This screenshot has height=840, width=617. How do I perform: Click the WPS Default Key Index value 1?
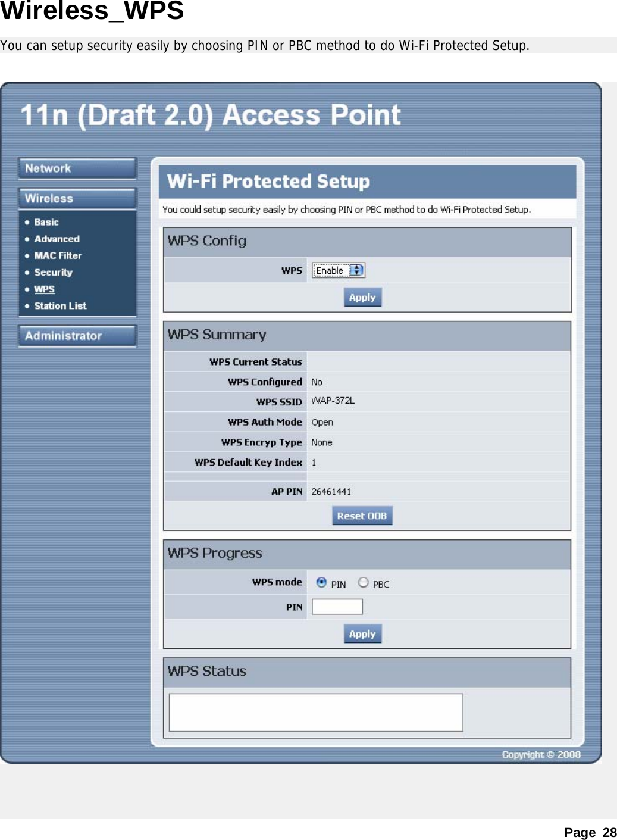314,463
